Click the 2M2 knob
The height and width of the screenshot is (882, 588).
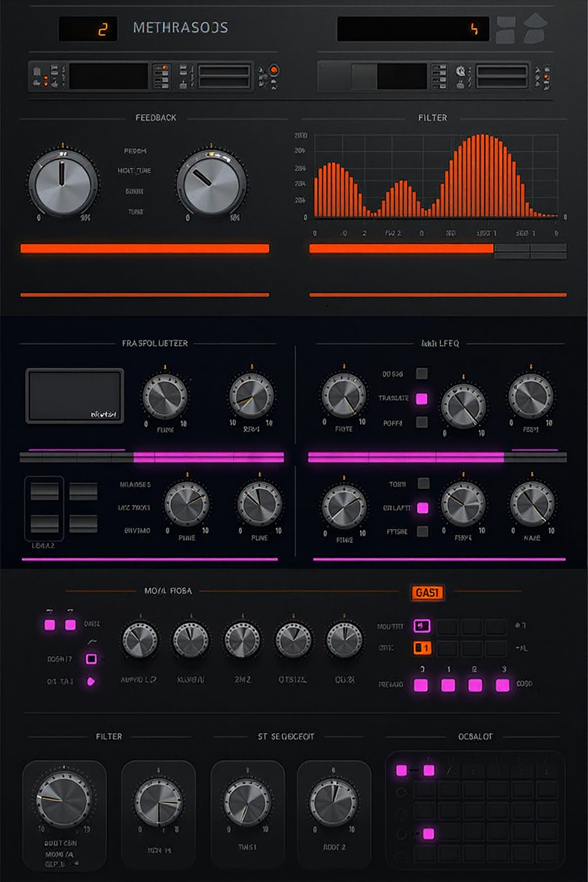tap(242, 641)
